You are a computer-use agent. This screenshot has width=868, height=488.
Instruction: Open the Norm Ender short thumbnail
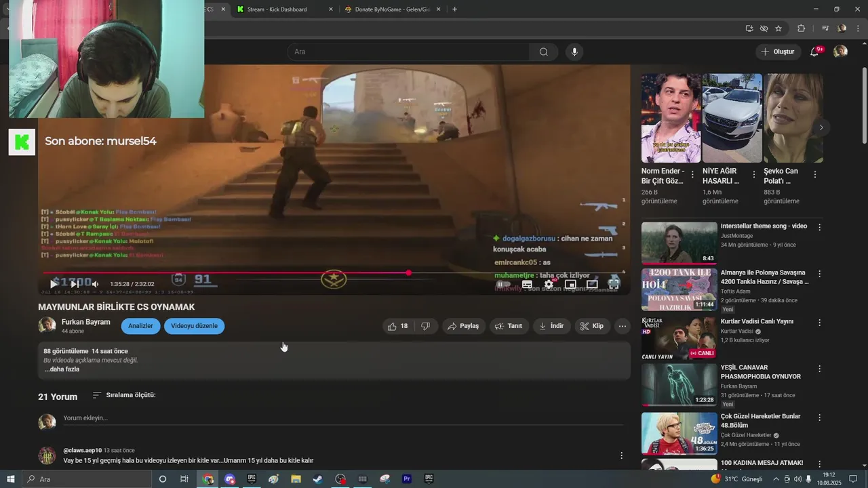point(671,118)
